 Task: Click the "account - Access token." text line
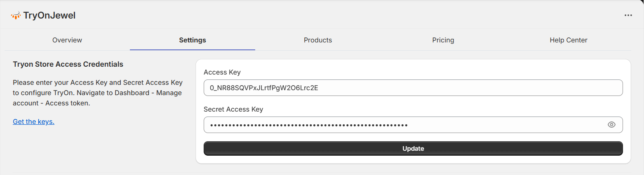coord(51,103)
